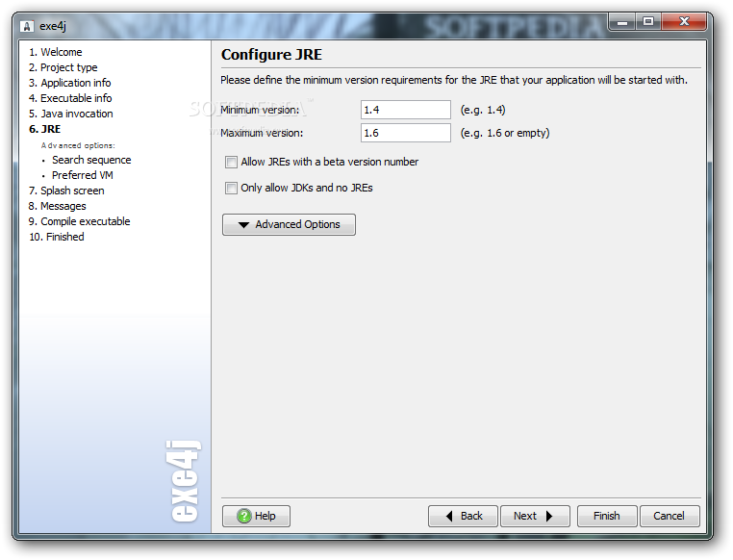Open step 2. Project type
Image resolution: width=733 pixels, height=560 pixels.
point(63,67)
